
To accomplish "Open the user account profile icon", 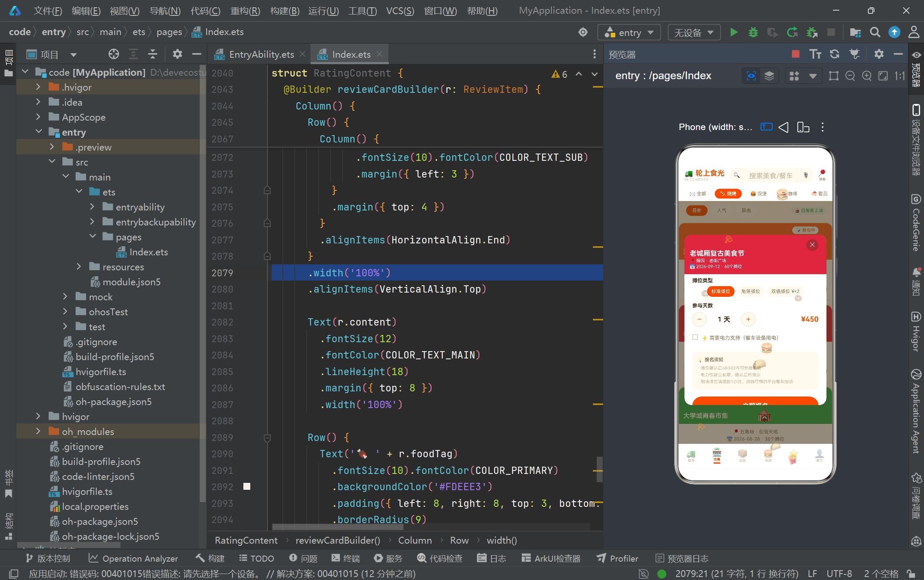I will click(914, 32).
